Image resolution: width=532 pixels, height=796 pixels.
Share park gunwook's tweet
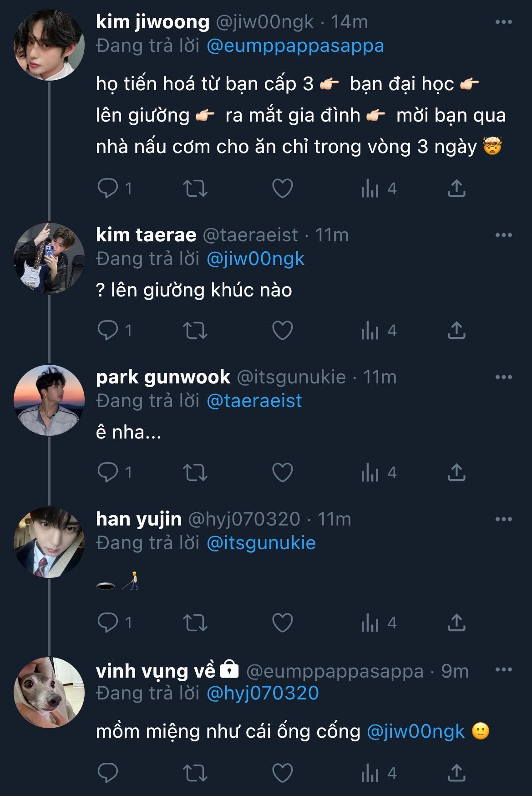[456, 473]
